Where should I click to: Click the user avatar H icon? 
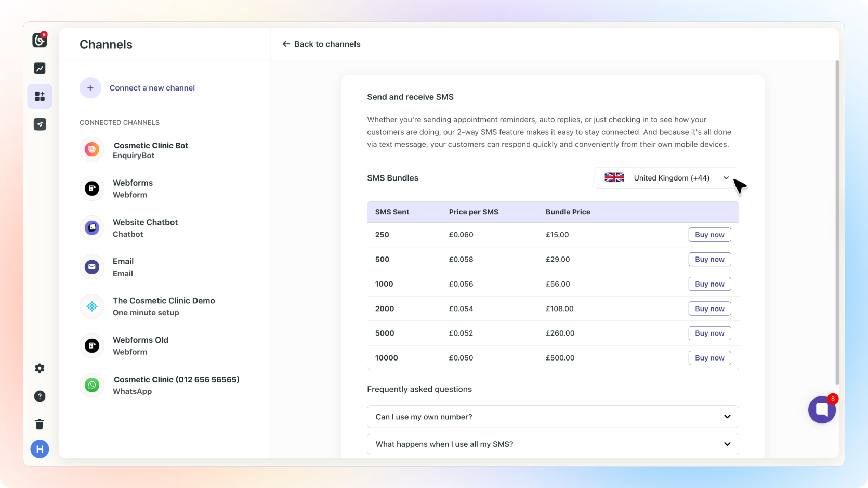[x=40, y=449]
